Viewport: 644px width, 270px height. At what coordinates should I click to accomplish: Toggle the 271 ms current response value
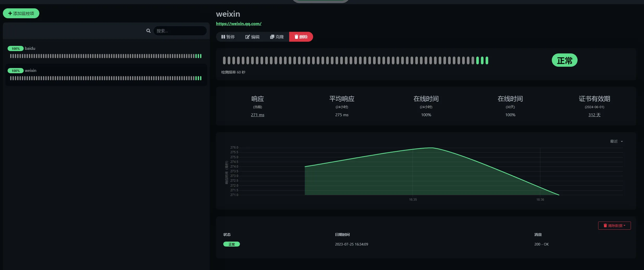257,115
